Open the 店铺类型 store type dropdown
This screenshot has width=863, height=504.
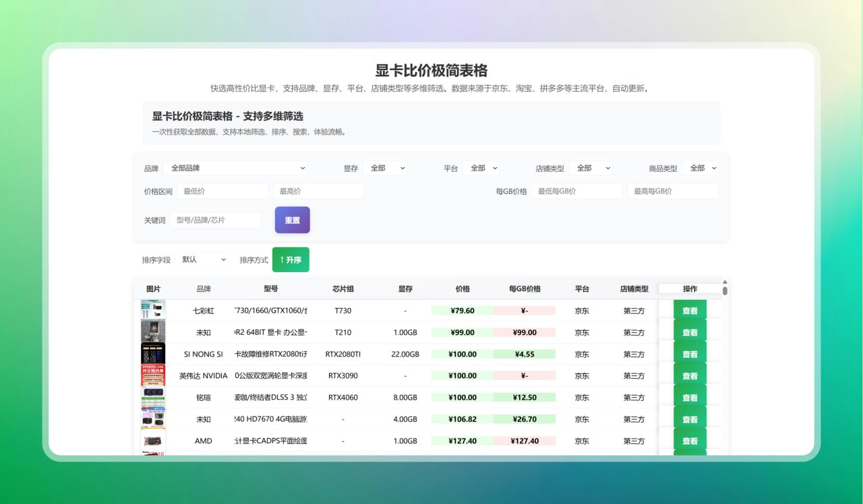coord(591,168)
